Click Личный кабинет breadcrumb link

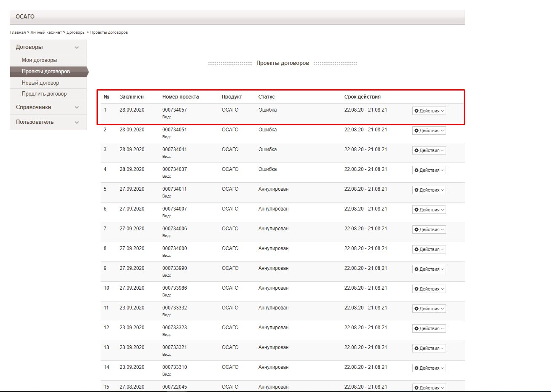click(x=46, y=32)
